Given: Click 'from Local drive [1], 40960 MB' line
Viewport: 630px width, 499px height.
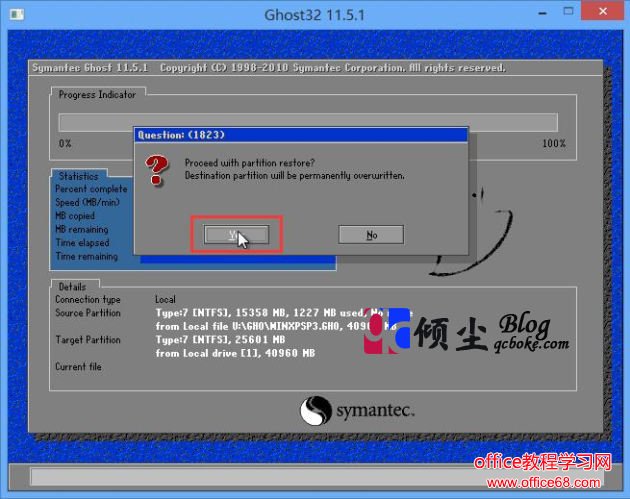Looking at the screenshot, I should click(235, 353).
